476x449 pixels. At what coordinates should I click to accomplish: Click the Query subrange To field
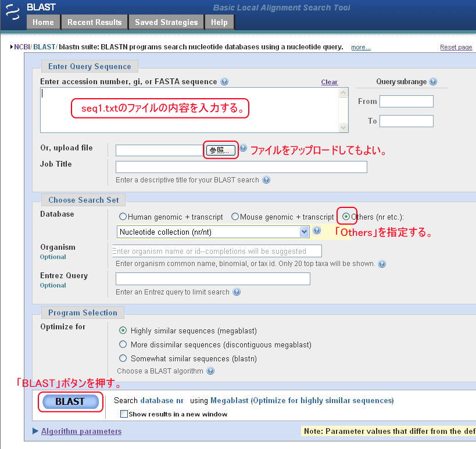pos(406,121)
